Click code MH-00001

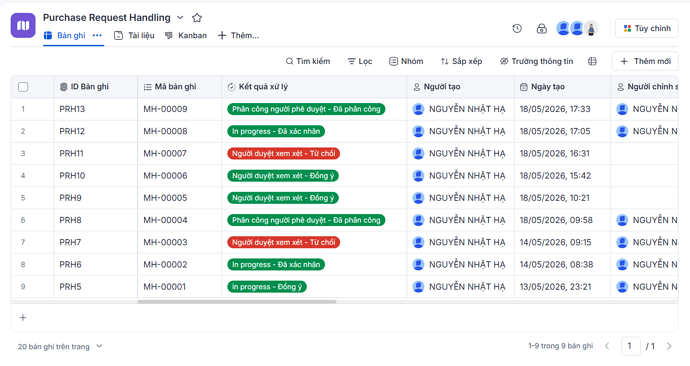165,287
